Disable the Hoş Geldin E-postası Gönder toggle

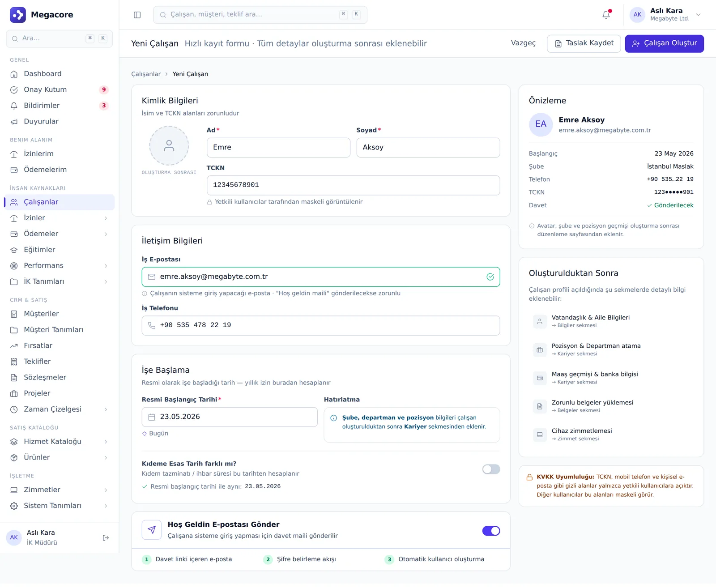pyautogui.click(x=491, y=531)
